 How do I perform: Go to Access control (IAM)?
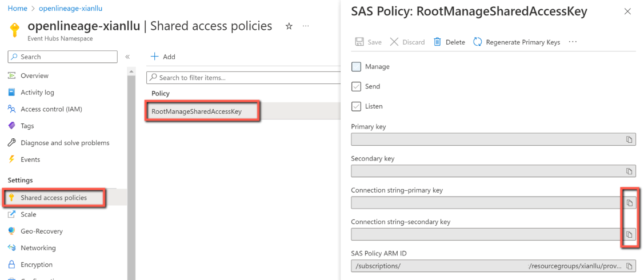pyautogui.click(x=51, y=109)
